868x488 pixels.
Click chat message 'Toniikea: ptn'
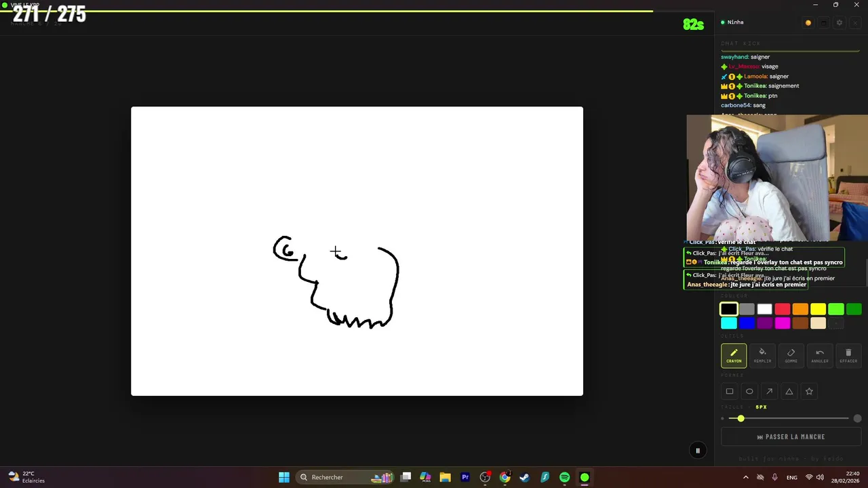pos(749,96)
